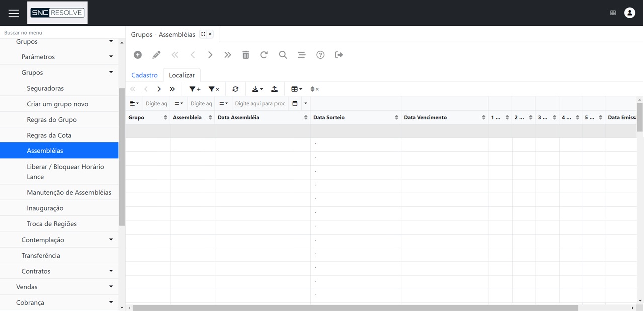Select Manutenção de Assembléias in sidebar

(x=69, y=192)
